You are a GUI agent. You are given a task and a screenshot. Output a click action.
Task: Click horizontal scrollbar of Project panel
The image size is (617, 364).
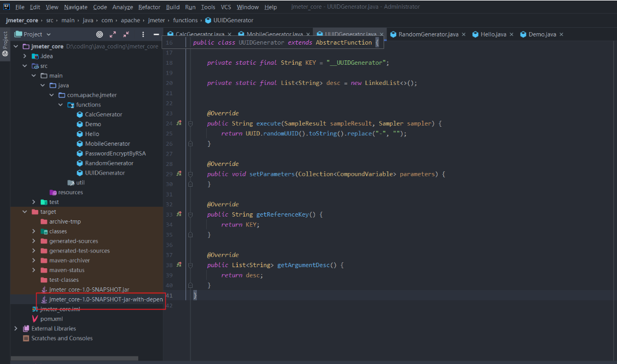coord(75,359)
